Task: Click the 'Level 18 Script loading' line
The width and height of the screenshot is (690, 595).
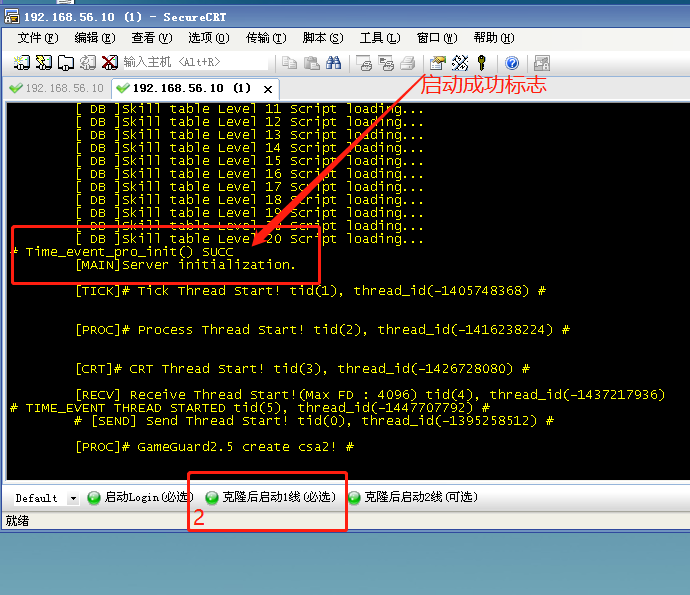Action: [250, 200]
